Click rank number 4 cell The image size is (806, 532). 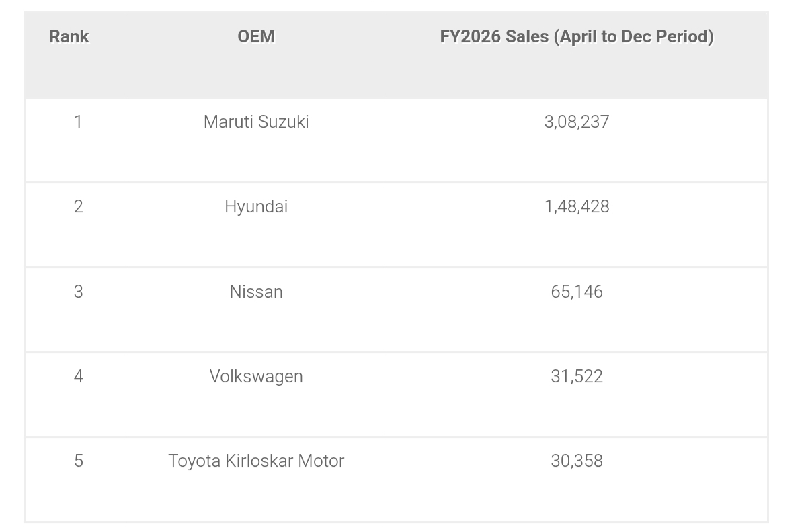pos(78,376)
